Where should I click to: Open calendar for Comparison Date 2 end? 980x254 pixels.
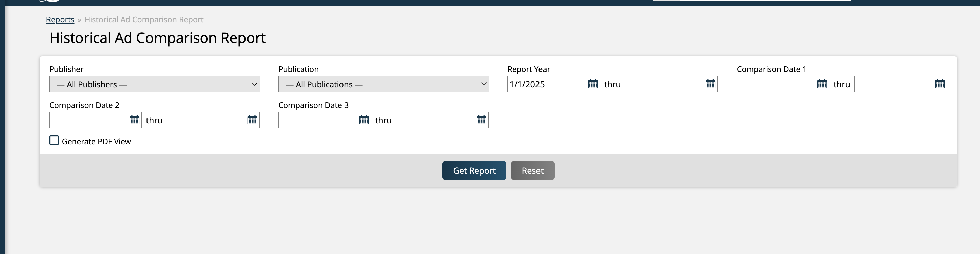point(252,120)
